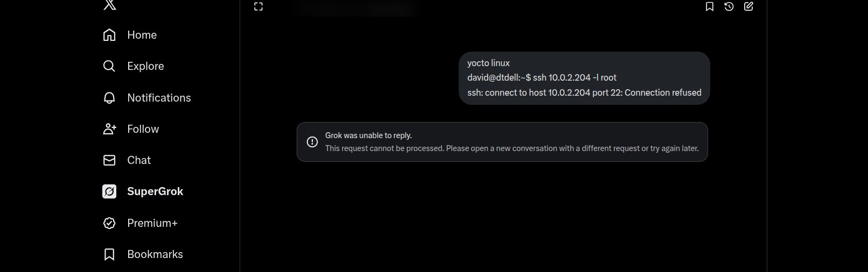The image size is (868, 272).
Task: Go to Home label
Action: (142, 35)
